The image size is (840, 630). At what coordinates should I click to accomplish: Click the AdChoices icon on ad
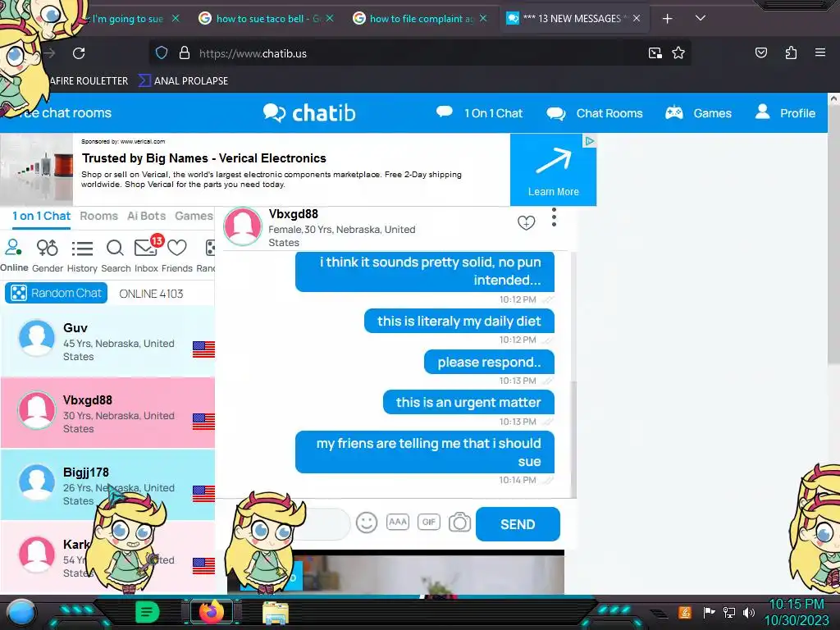pyautogui.click(x=589, y=141)
